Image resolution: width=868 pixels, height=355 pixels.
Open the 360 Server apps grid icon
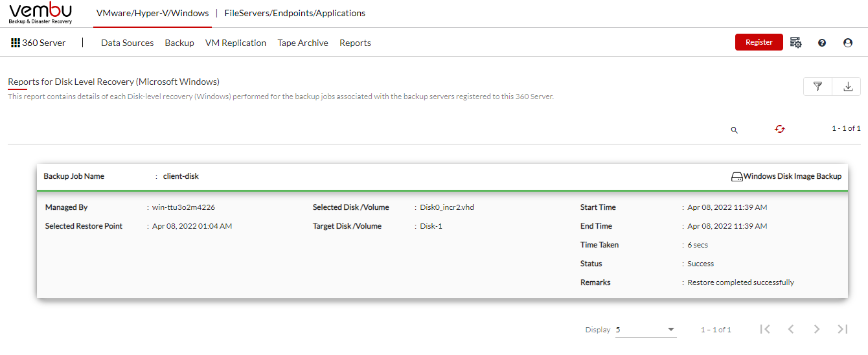16,43
